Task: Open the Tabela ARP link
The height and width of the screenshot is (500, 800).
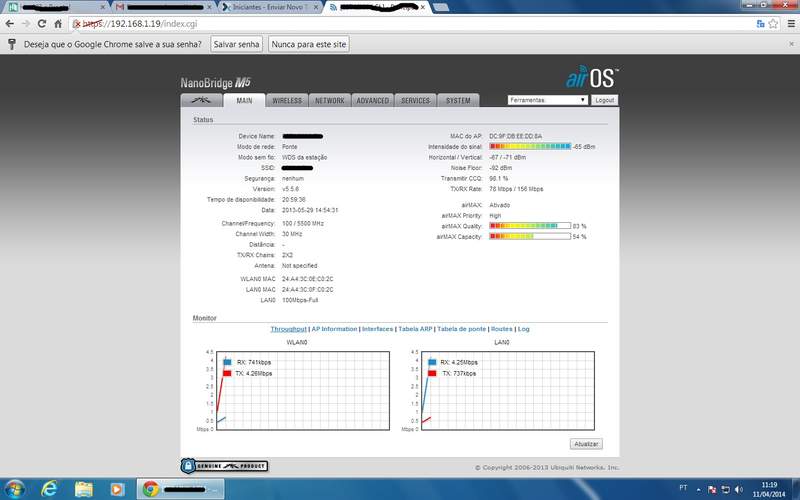Action: tap(415, 329)
